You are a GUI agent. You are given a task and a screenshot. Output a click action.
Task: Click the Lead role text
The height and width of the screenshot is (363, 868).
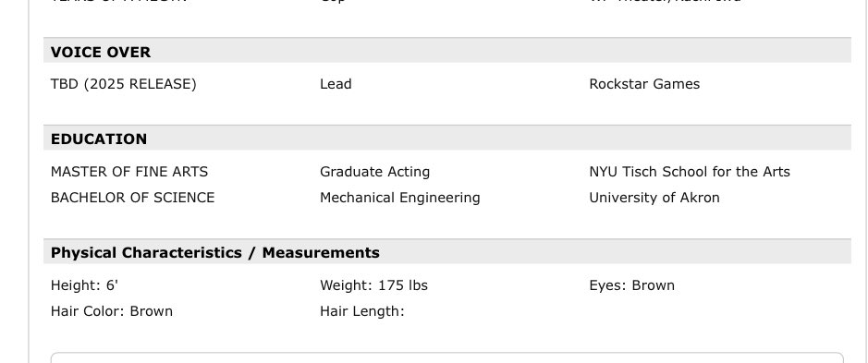coord(336,84)
